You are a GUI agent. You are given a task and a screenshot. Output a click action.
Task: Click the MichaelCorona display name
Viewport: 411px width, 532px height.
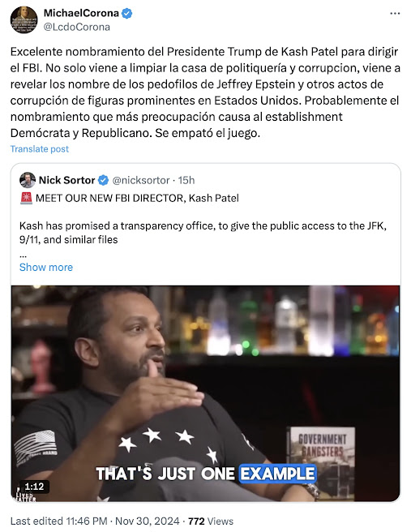(x=81, y=13)
